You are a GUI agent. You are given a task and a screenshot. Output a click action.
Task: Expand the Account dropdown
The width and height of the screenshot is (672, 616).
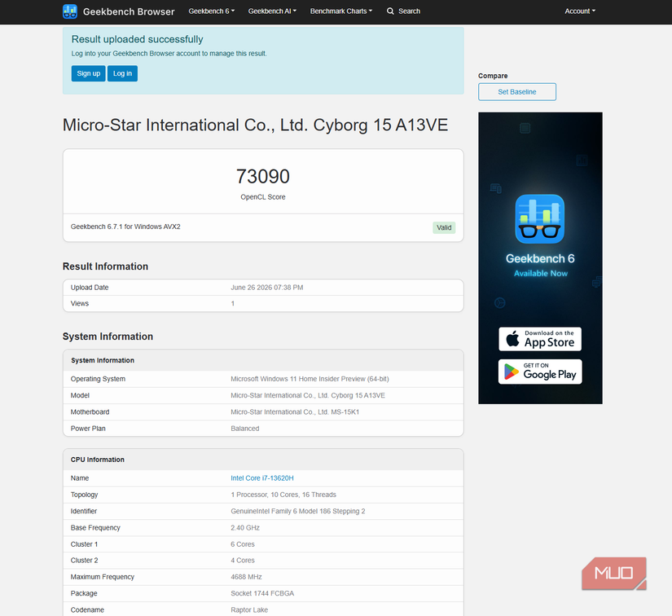tap(580, 11)
